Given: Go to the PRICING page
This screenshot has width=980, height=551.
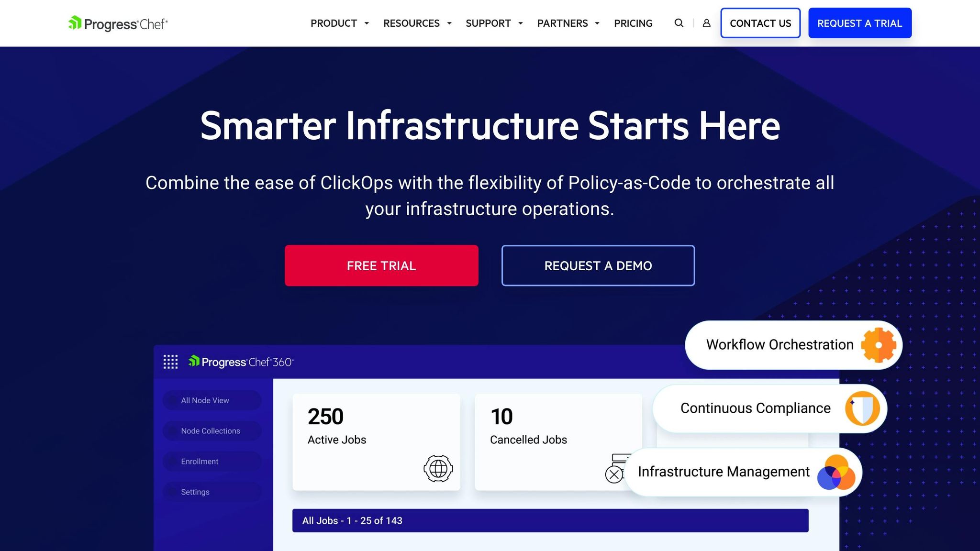Looking at the screenshot, I should tap(633, 23).
